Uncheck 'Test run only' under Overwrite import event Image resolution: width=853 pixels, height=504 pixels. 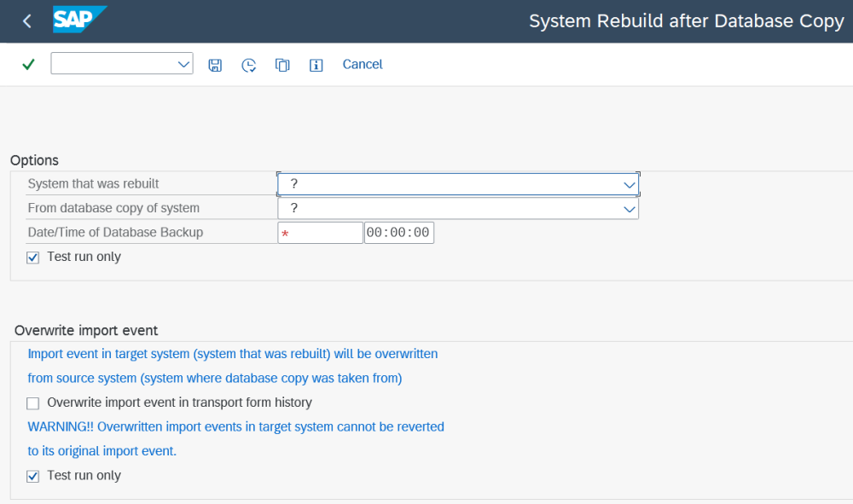[x=33, y=477]
